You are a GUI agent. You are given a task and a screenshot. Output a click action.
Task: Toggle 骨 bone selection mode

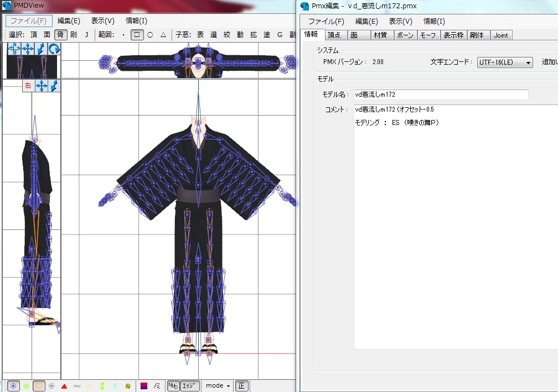click(x=60, y=34)
